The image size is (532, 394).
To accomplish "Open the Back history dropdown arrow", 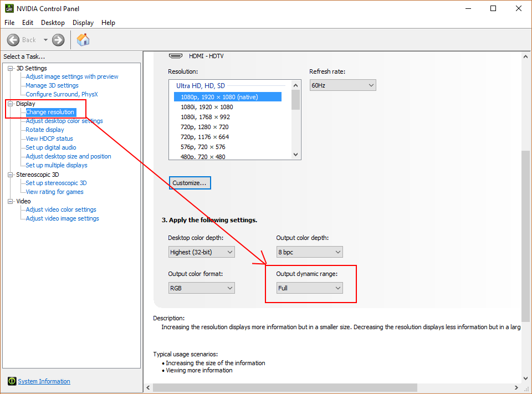I will click(x=45, y=40).
